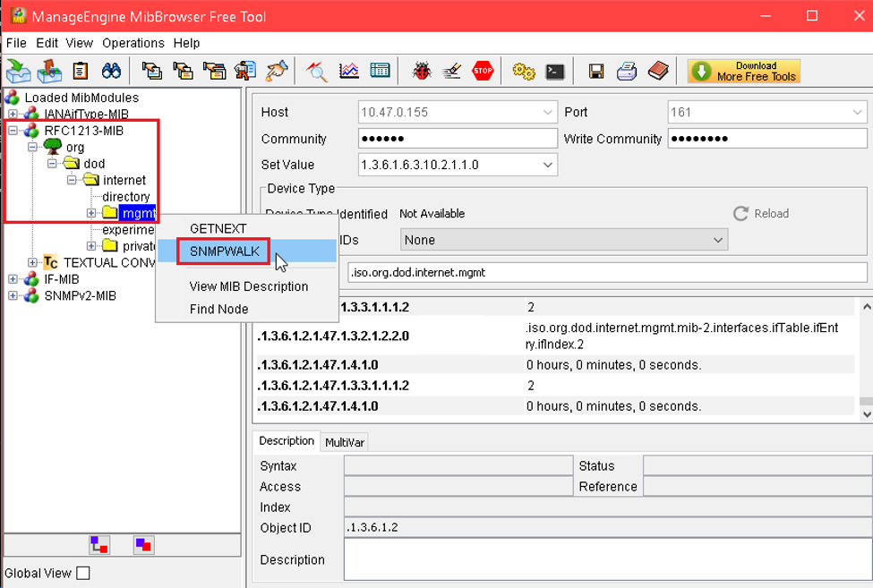
Task: Click the SNMP table view icon
Action: (380, 71)
